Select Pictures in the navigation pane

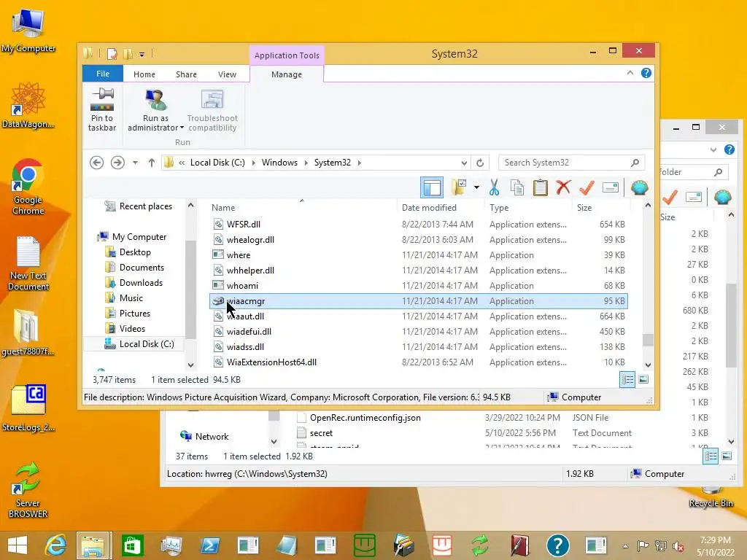click(135, 314)
